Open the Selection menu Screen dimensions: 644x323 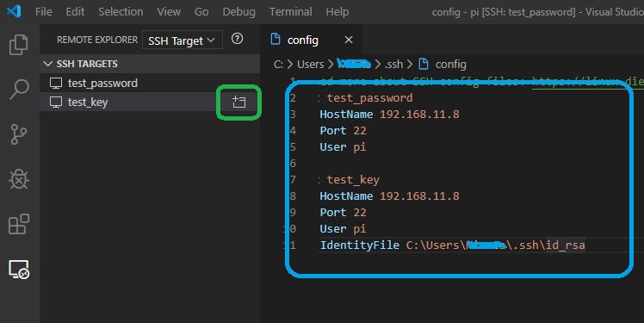click(x=121, y=11)
